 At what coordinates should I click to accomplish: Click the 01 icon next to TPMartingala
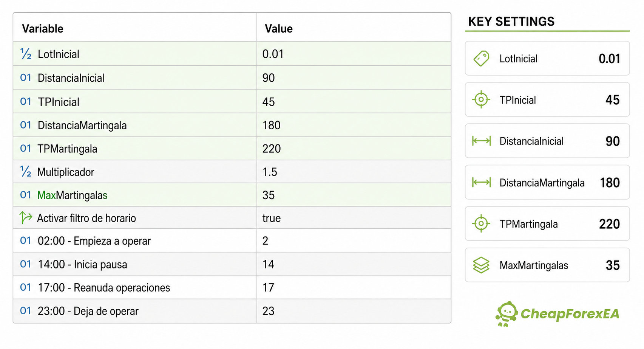(x=26, y=149)
